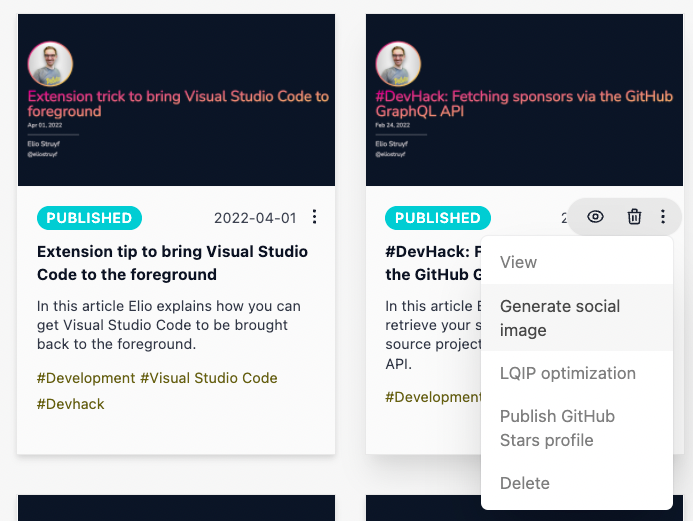
Task: Choose Delete from the context menu
Action: click(577, 483)
